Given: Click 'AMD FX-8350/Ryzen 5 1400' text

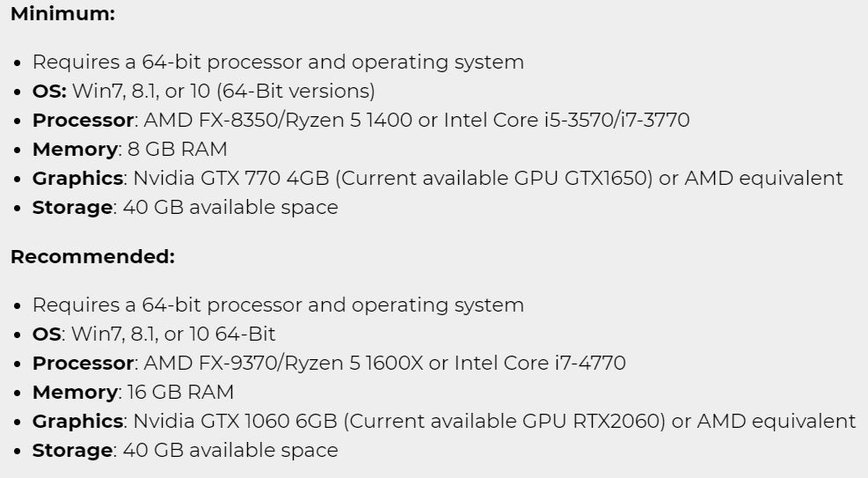Looking at the screenshot, I should pyautogui.click(x=278, y=121).
